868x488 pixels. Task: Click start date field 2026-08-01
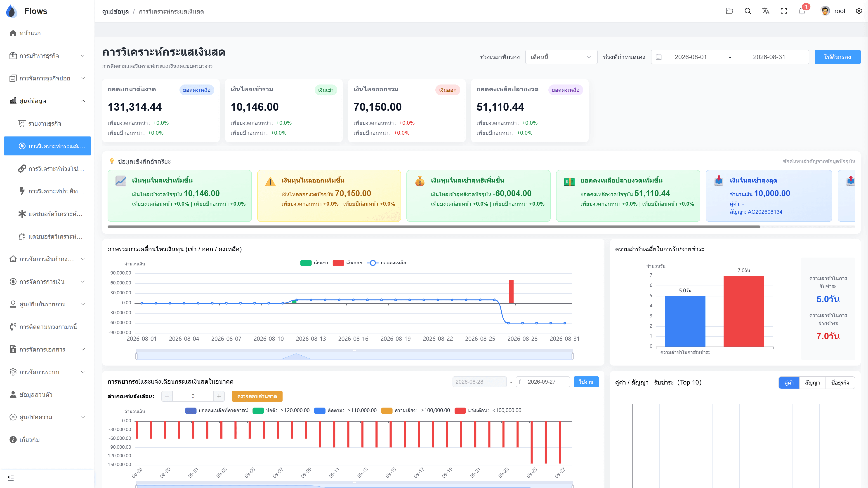690,57
